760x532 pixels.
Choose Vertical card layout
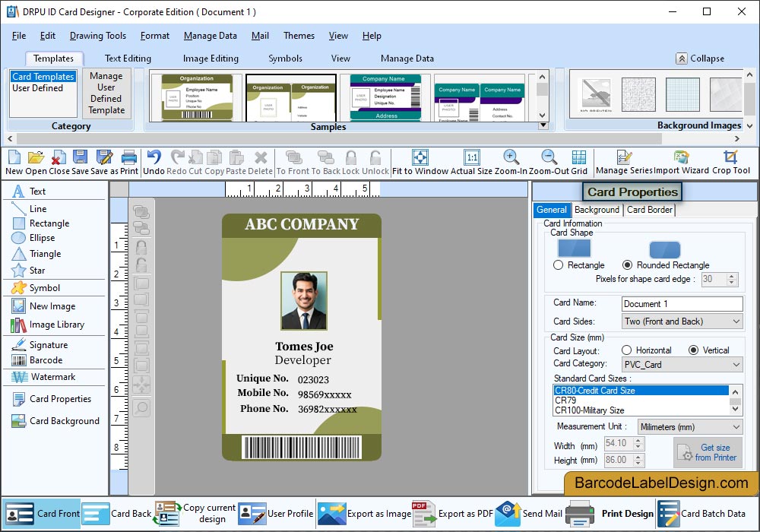(694, 350)
